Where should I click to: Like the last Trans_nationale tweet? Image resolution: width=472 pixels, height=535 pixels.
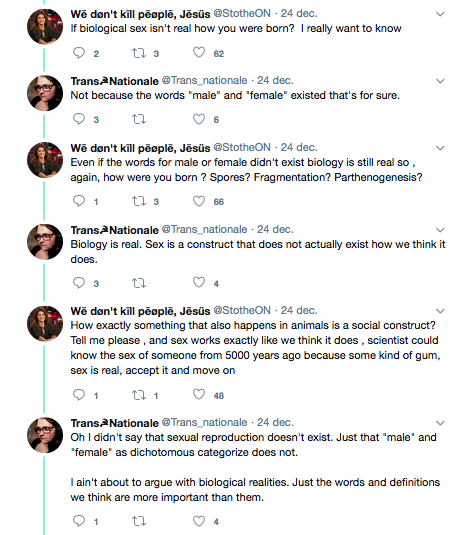coord(199,521)
